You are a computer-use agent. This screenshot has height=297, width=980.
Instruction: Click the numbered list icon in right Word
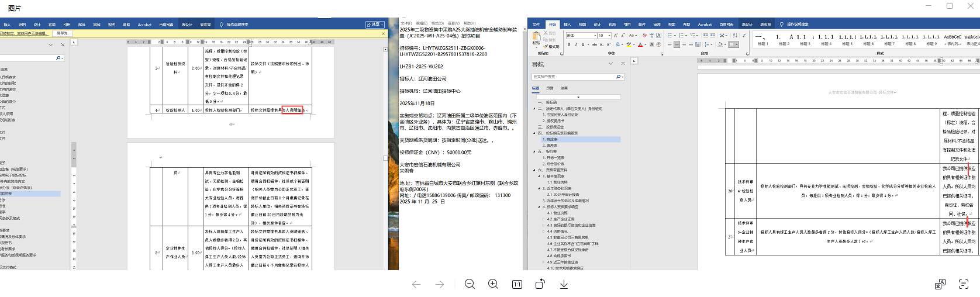click(681, 36)
